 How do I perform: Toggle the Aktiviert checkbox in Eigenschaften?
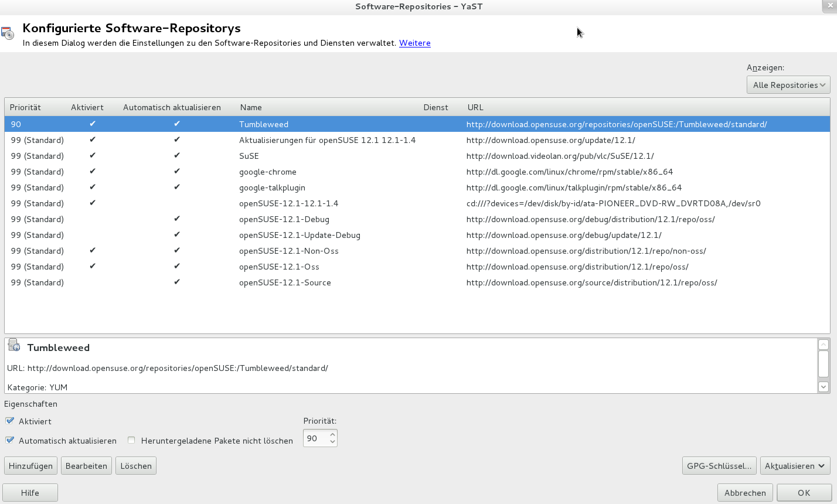tap(10, 421)
